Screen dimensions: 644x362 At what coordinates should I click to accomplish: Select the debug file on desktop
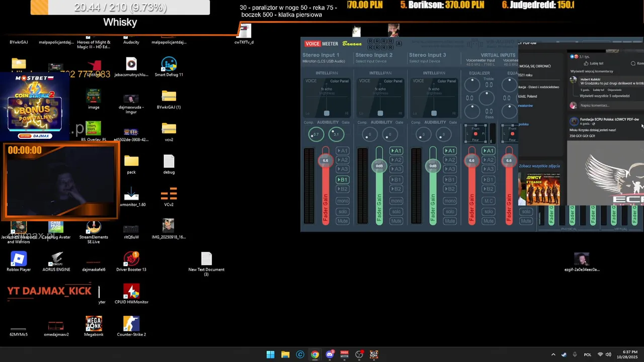[x=169, y=164]
